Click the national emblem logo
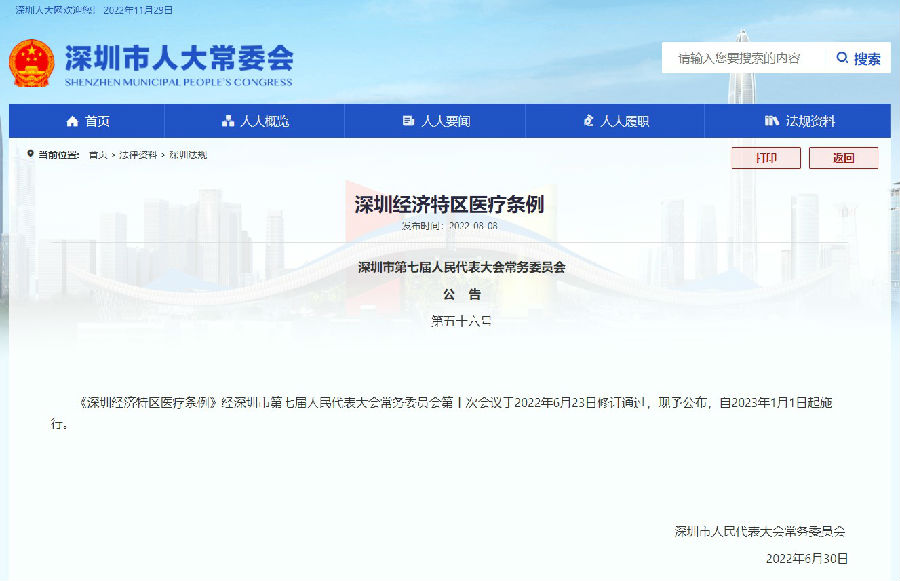Viewport: 900px width, 581px height. click(32, 62)
